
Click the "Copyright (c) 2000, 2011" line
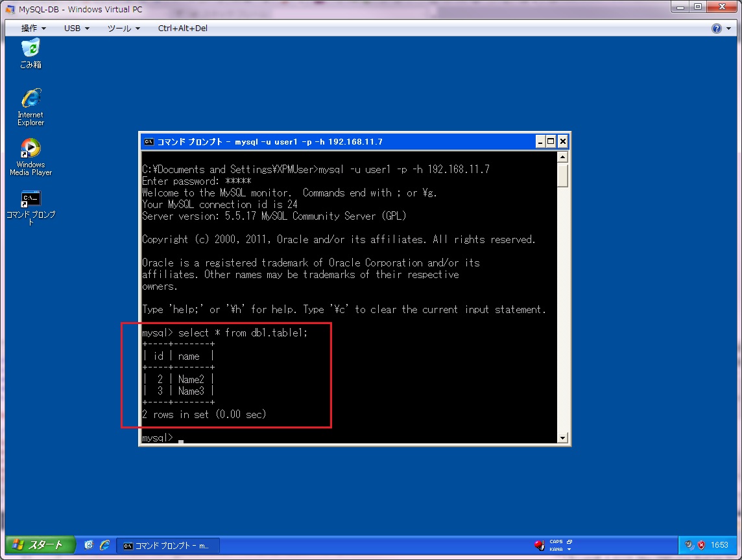tap(339, 239)
